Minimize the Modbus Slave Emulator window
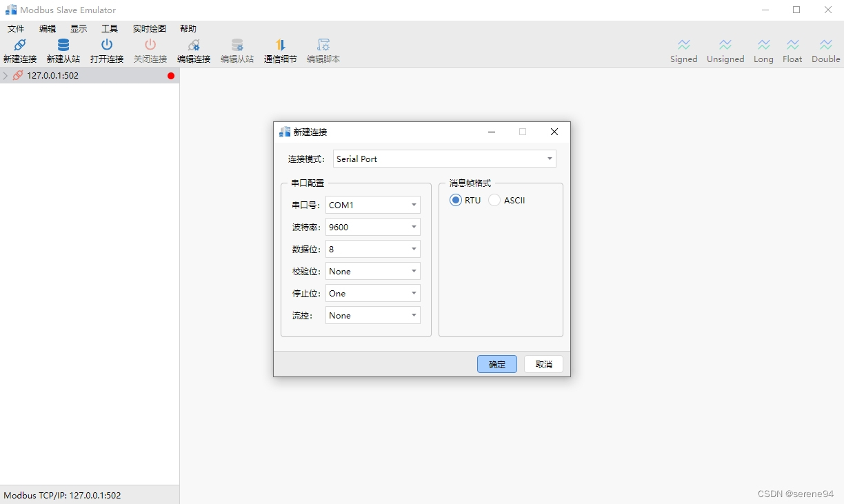 click(x=765, y=10)
